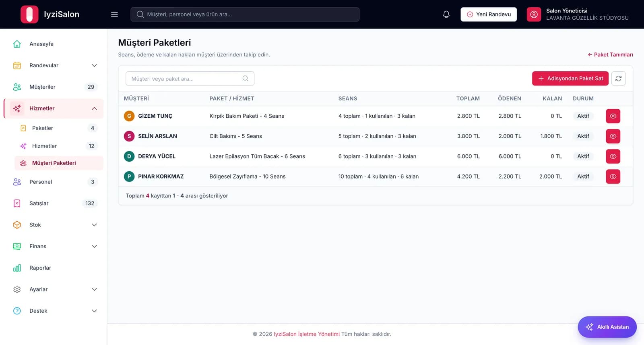Click the Satışlar receipt icon
This screenshot has width=644, height=345.
click(x=17, y=204)
